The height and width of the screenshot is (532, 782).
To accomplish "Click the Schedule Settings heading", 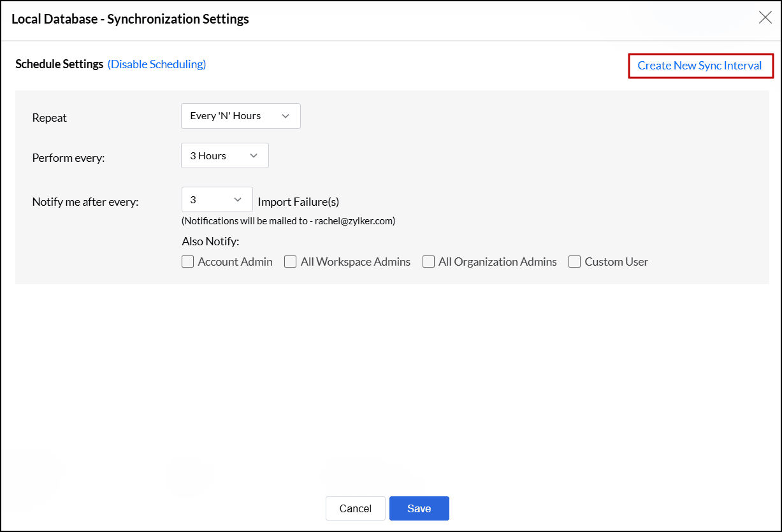I will point(59,64).
